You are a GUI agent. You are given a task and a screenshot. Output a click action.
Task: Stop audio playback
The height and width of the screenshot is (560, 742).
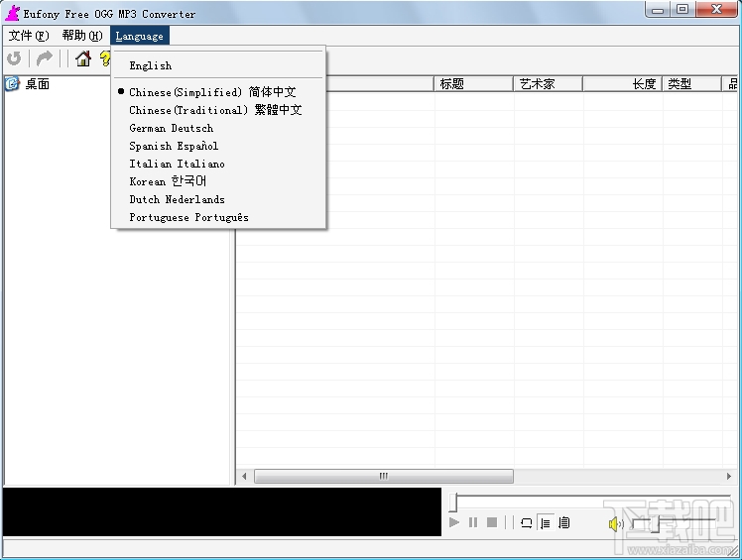(492, 522)
